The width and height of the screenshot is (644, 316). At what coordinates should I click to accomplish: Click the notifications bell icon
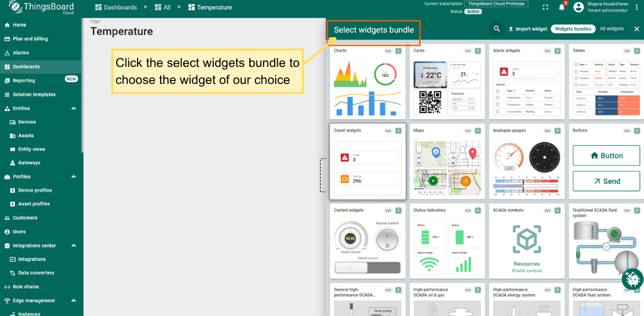tap(561, 7)
